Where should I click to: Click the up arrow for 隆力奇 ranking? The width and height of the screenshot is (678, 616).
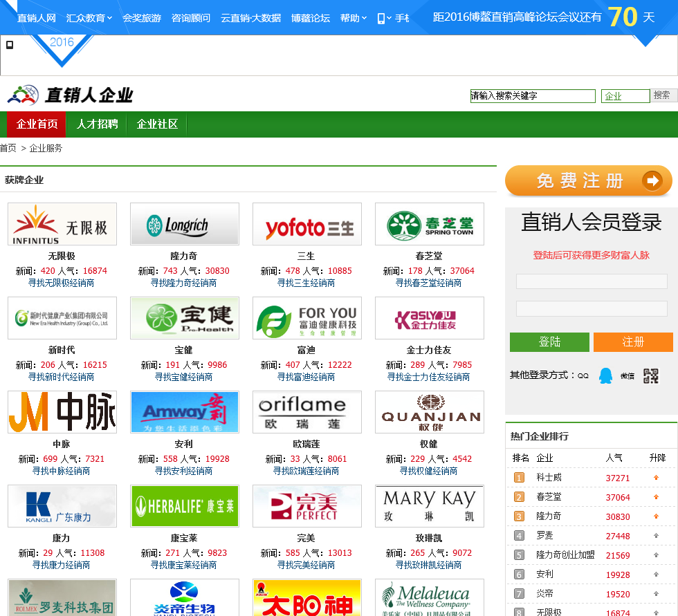pos(656,516)
